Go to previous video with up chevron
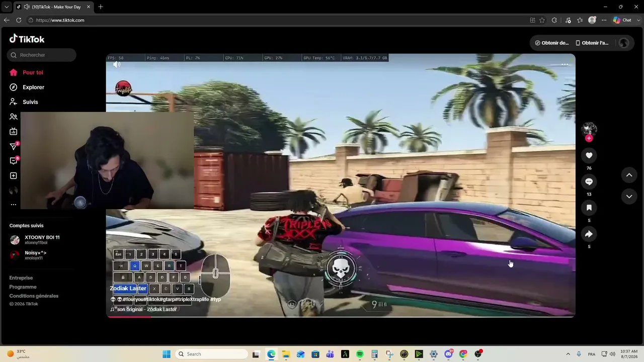This screenshot has width=644, height=362. coord(629,175)
